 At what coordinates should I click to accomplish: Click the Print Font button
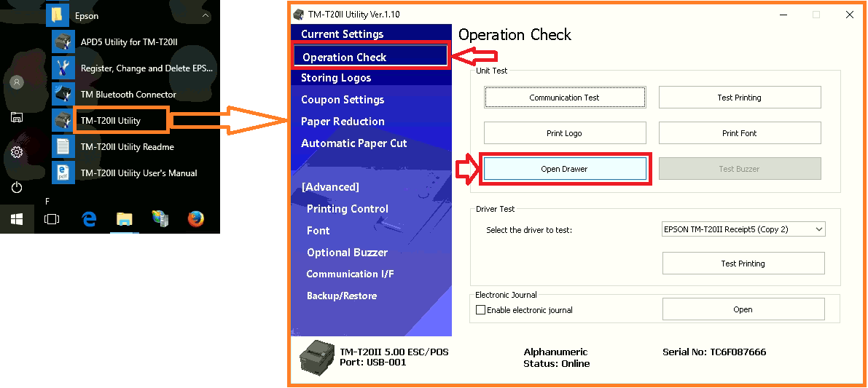click(740, 133)
